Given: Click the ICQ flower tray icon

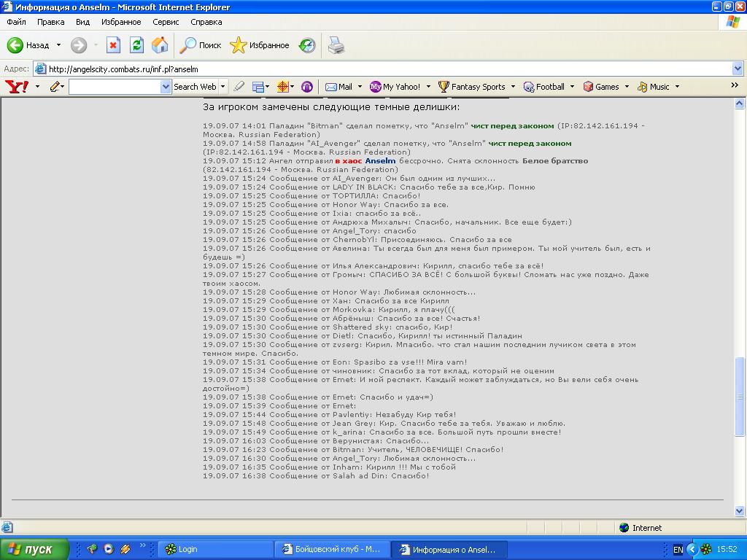Looking at the screenshot, I should tap(706, 549).
